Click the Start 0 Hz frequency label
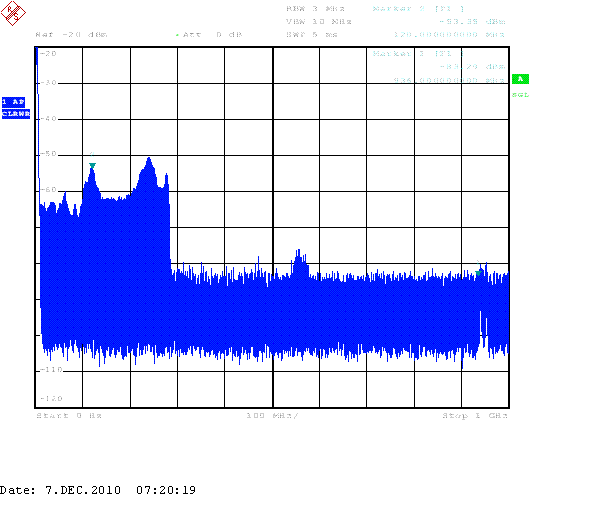This screenshot has height=511, width=605. pyautogui.click(x=69, y=414)
